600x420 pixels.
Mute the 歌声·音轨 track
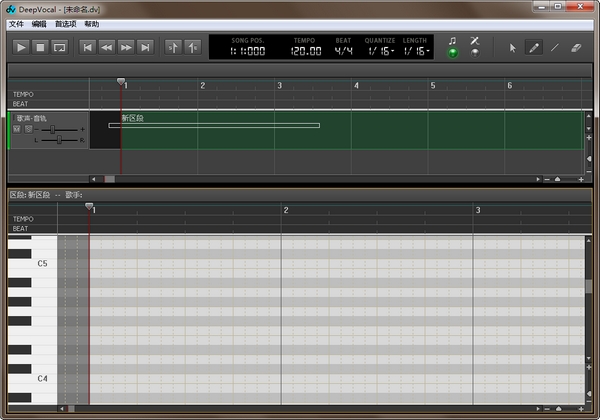tap(17, 128)
